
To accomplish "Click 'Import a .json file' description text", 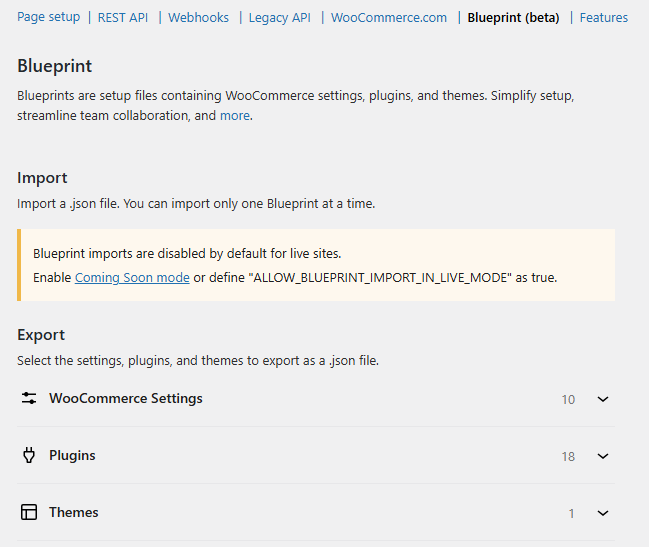I will tap(196, 204).
